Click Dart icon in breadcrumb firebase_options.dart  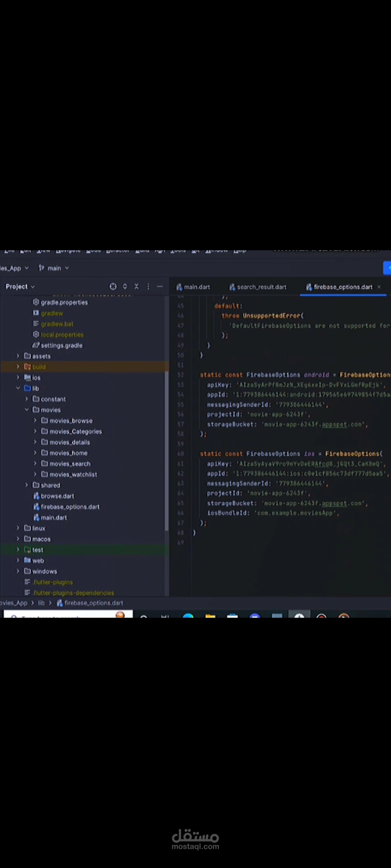click(x=60, y=603)
